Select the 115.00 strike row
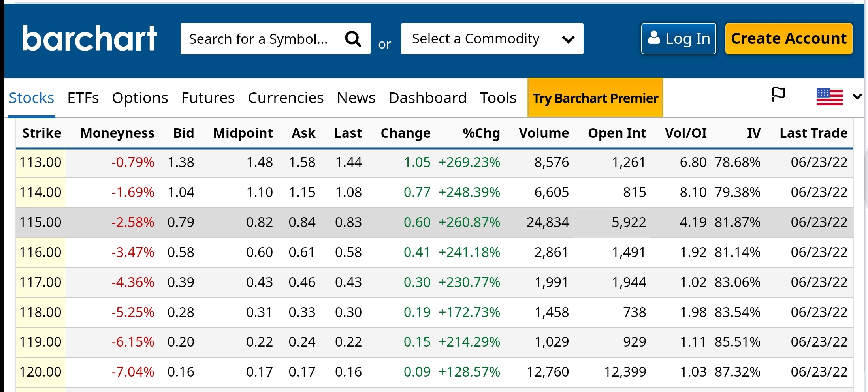868x392 pixels. [x=40, y=222]
